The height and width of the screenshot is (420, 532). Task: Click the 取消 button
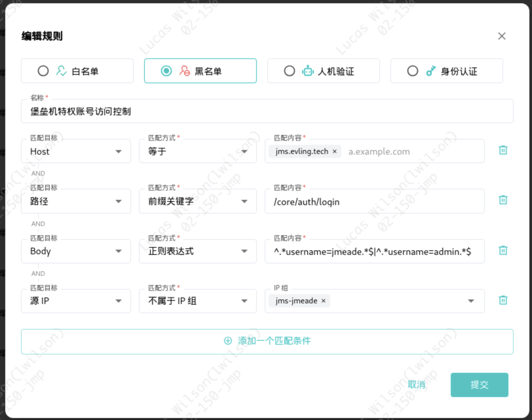(417, 385)
